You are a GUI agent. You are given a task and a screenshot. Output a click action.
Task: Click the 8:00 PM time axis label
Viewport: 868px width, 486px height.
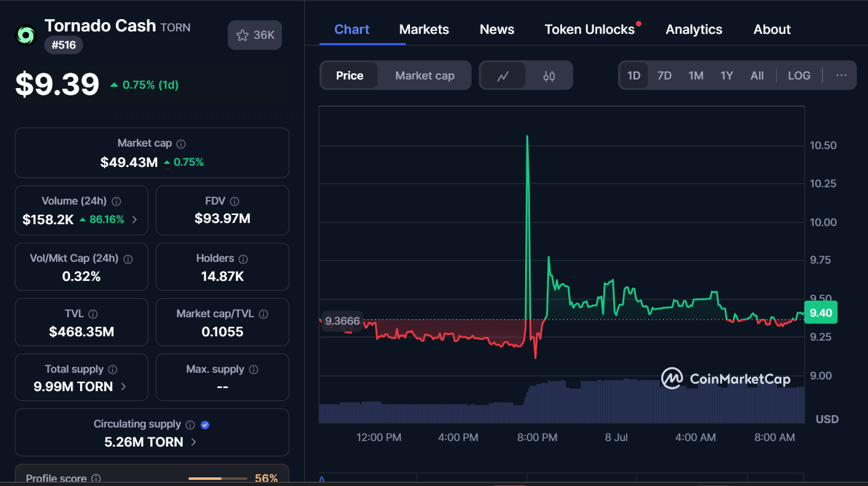pos(537,437)
